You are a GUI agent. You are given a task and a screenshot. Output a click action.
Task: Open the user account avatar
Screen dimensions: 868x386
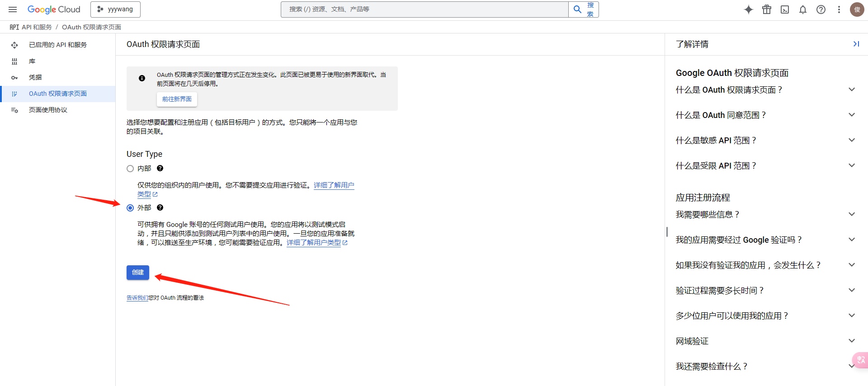click(x=857, y=9)
